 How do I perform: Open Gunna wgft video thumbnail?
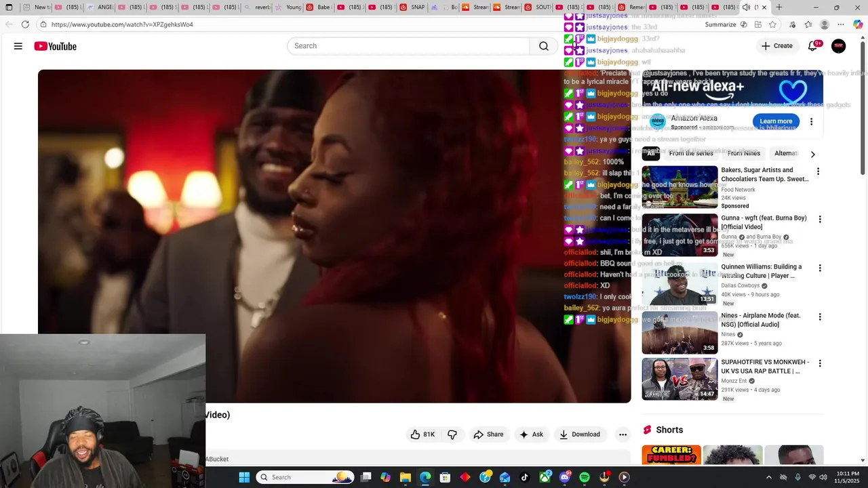(x=679, y=235)
